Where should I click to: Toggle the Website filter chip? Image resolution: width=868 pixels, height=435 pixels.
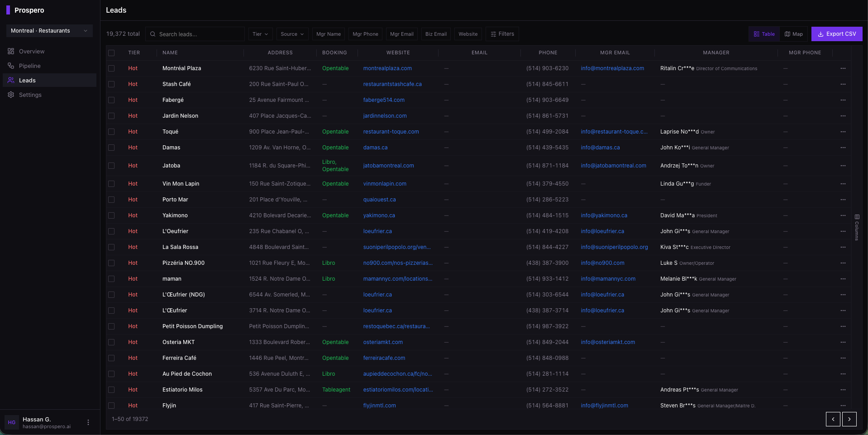pos(468,34)
